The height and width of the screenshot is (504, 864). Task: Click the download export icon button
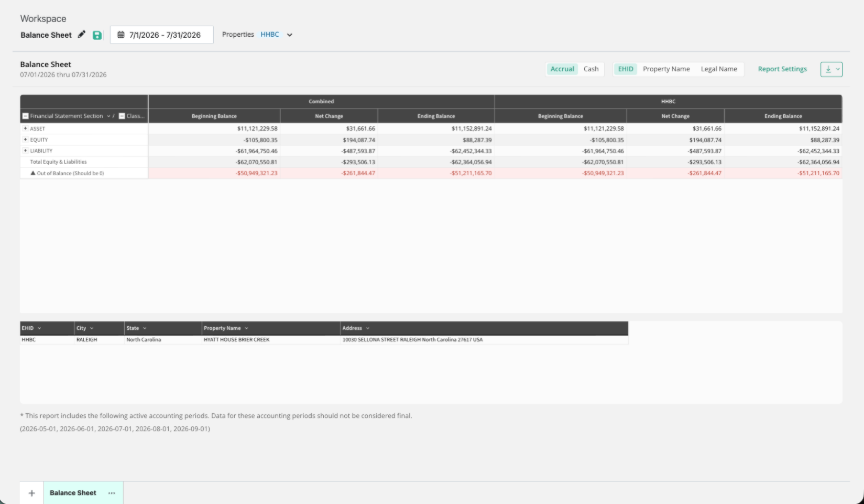[828, 69]
